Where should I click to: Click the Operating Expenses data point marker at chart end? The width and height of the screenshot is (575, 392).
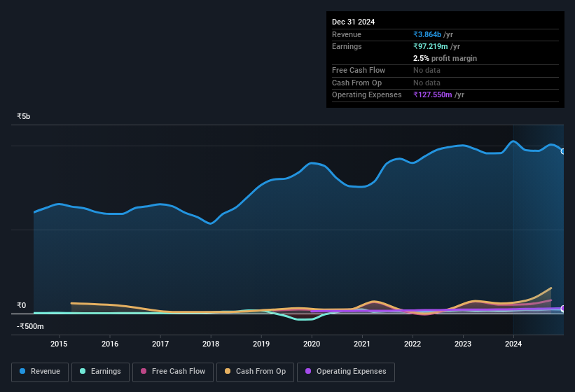coord(563,309)
